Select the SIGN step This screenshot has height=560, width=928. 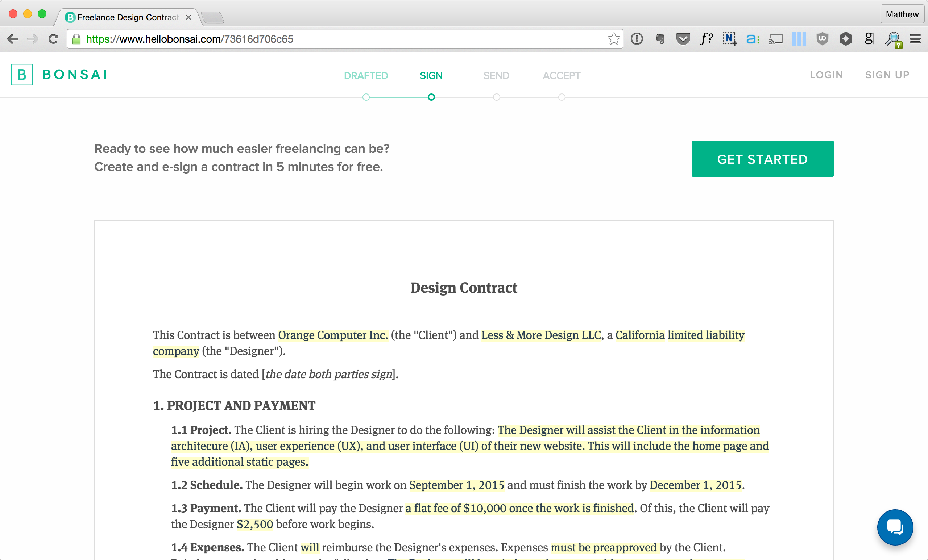(431, 76)
